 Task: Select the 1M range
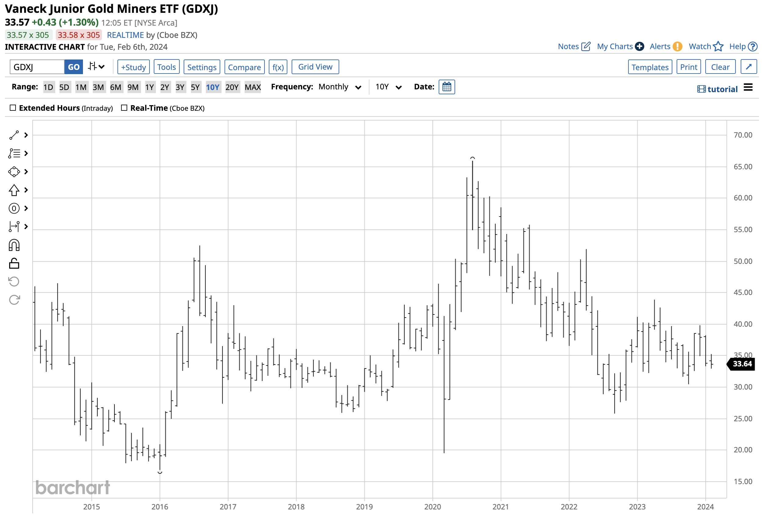pos(81,87)
